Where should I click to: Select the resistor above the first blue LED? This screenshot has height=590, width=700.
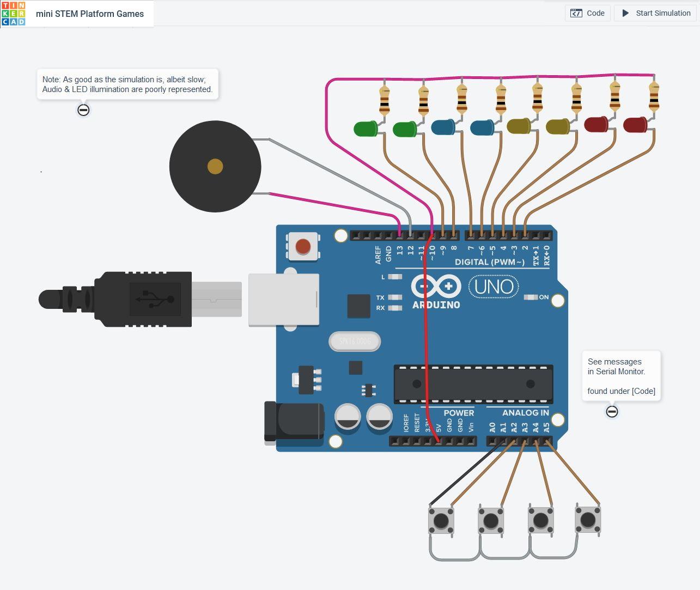pyautogui.click(x=461, y=99)
